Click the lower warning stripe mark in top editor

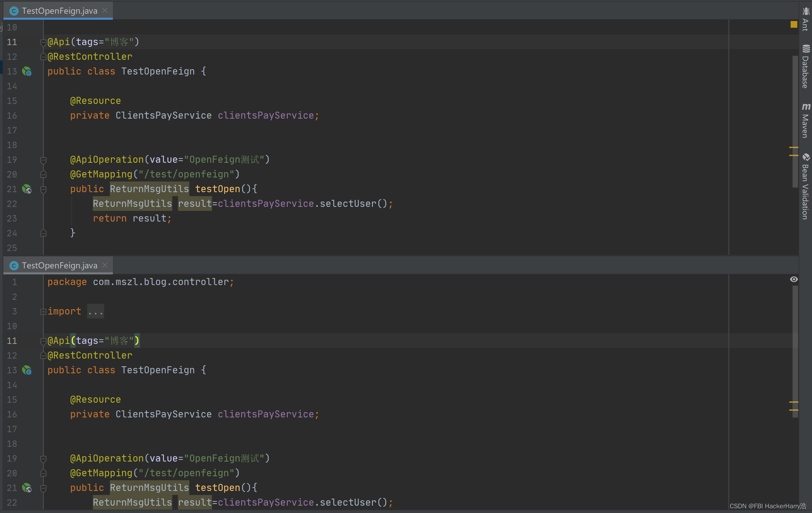point(794,155)
